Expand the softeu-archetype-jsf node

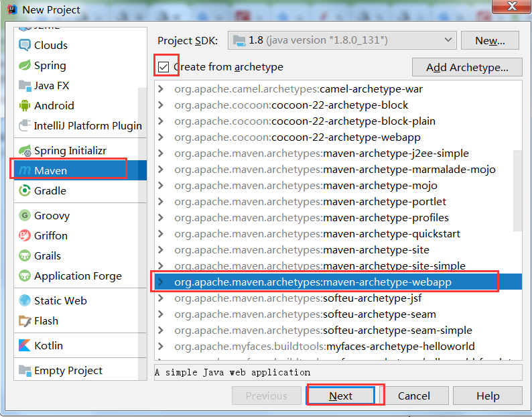161,298
